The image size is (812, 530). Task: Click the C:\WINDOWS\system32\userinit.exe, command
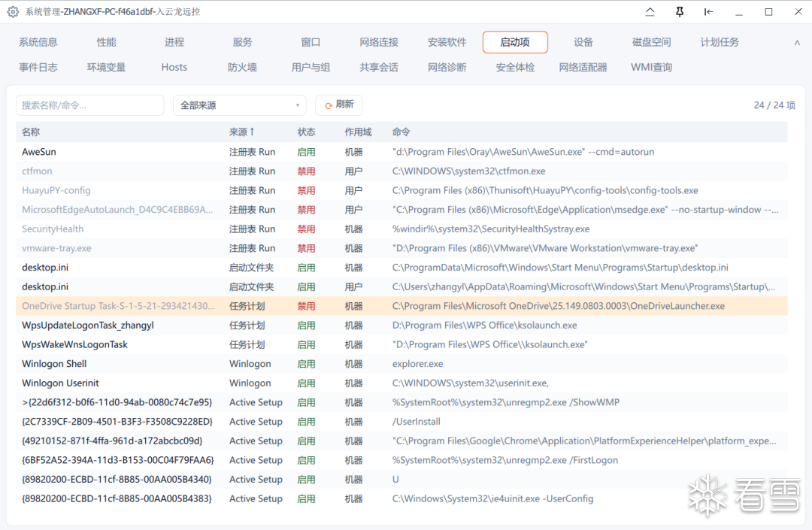tap(470, 383)
